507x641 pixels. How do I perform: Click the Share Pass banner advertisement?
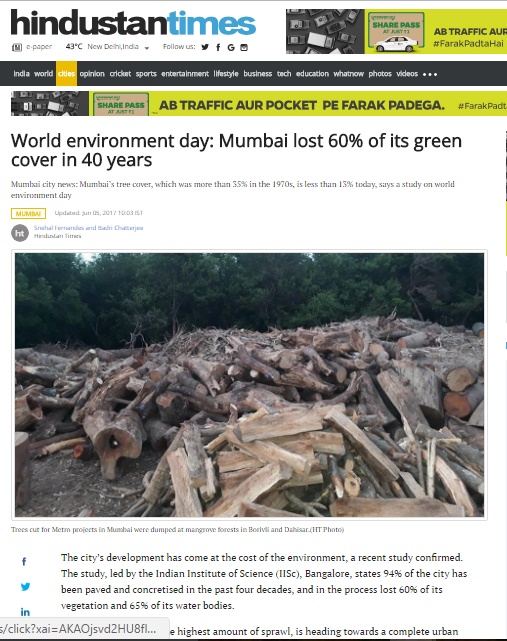259,104
